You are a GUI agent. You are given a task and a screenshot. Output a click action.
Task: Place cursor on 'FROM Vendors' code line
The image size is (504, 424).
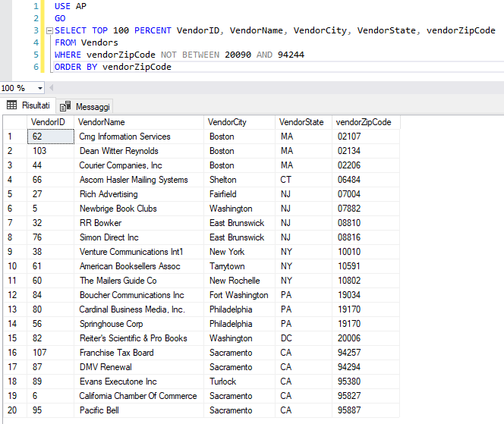coord(86,42)
